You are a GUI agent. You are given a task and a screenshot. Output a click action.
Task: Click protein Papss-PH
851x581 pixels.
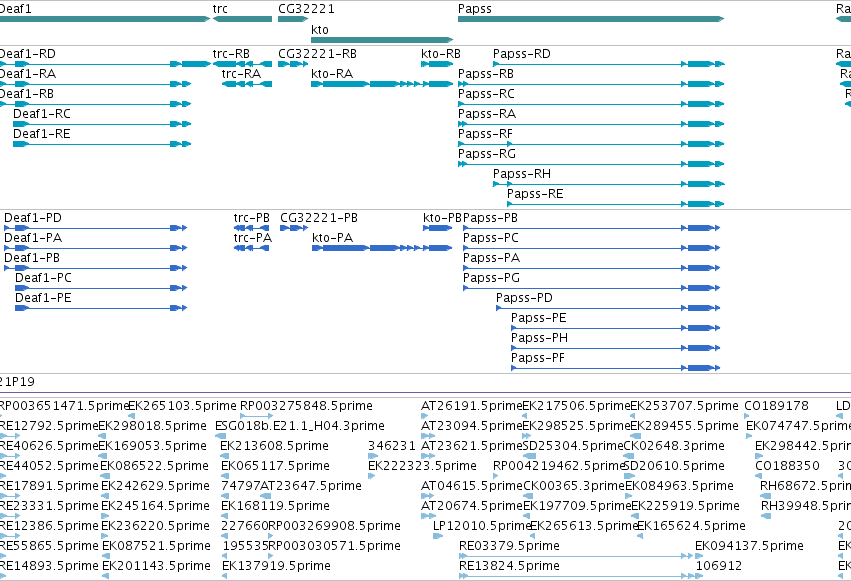pos(615,348)
